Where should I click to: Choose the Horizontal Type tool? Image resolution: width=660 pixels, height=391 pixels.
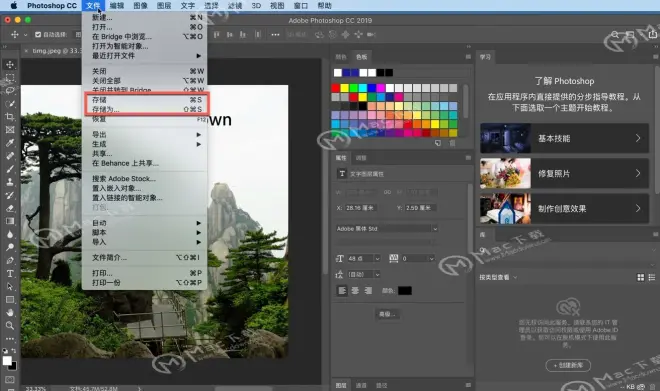click(x=10, y=274)
